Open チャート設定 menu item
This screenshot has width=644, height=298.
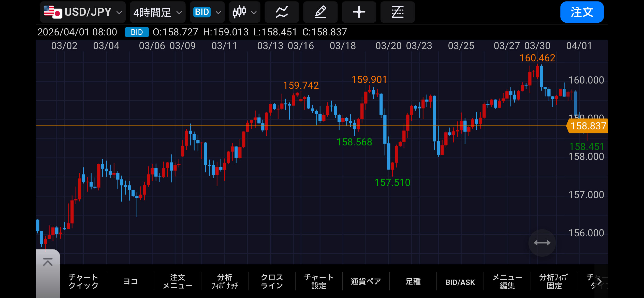pos(319,281)
